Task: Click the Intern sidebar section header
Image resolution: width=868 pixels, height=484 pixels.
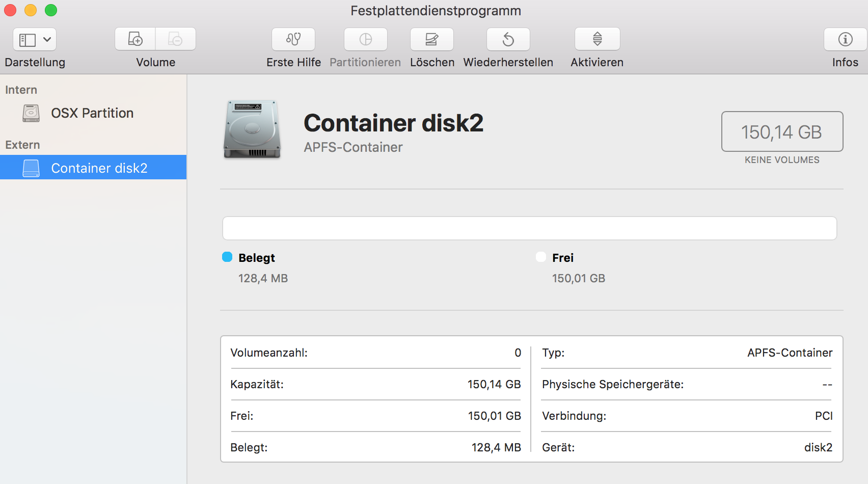Action: [x=21, y=90]
